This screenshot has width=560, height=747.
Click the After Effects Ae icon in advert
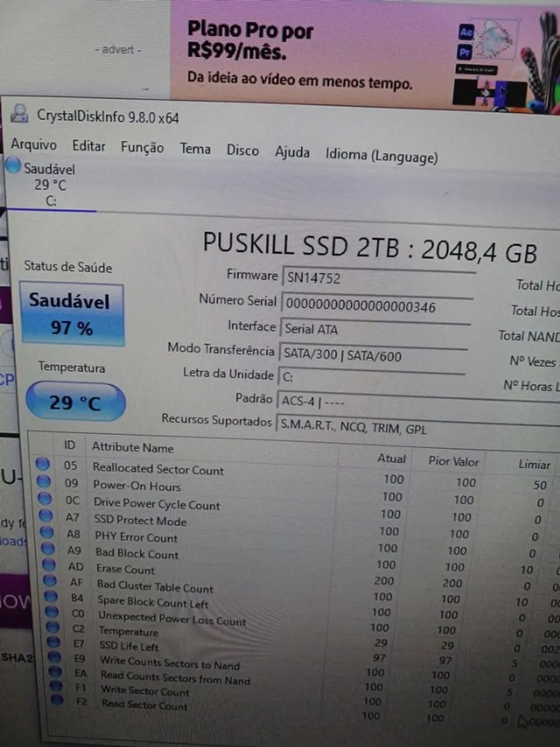pos(466,32)
